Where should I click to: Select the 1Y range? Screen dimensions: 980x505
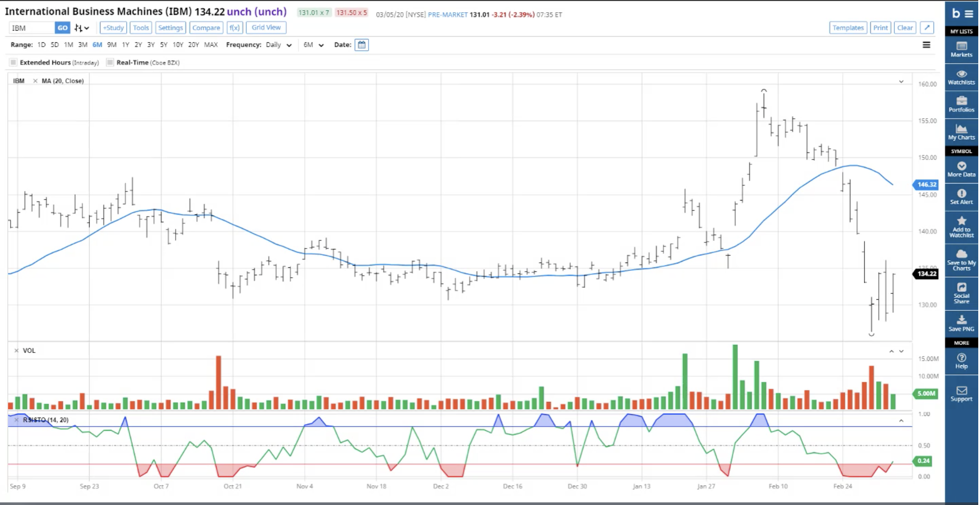tap(125, 45)
